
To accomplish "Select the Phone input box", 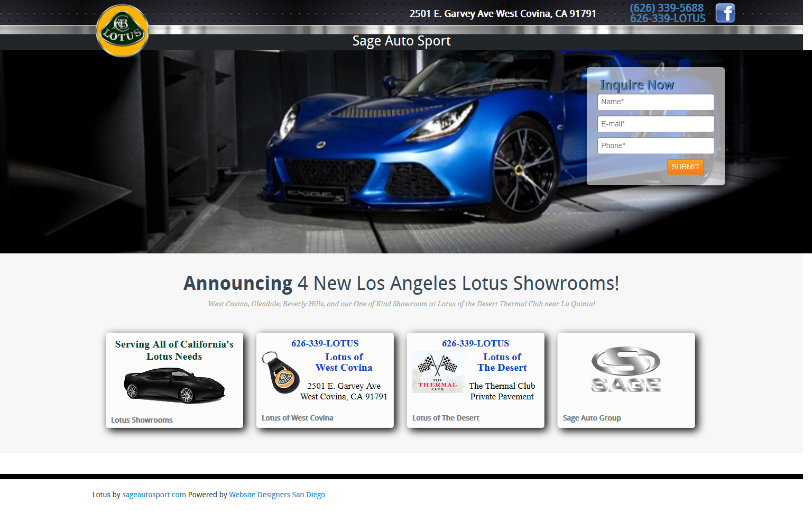I will 656,146.
